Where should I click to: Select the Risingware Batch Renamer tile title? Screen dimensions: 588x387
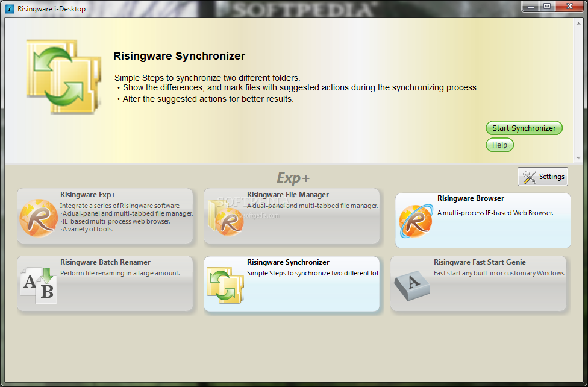click(x=105, y=262)
